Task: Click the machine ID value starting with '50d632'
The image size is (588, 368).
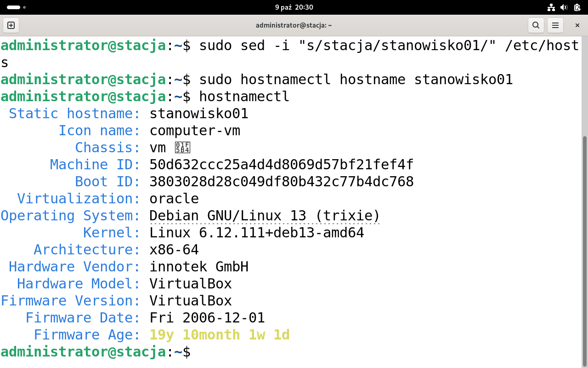Action: pyautogui.click(x=282, y=165)
